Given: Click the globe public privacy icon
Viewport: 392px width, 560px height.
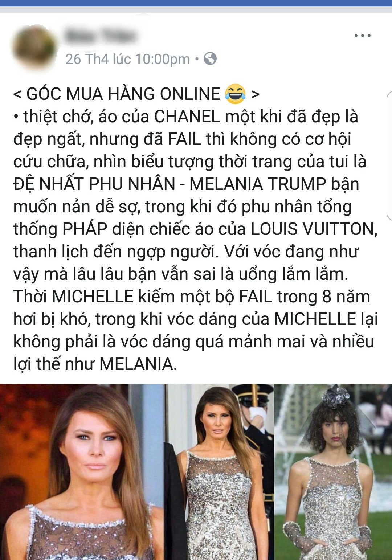Looking at the screenshot, I should [x=210, y=58].
